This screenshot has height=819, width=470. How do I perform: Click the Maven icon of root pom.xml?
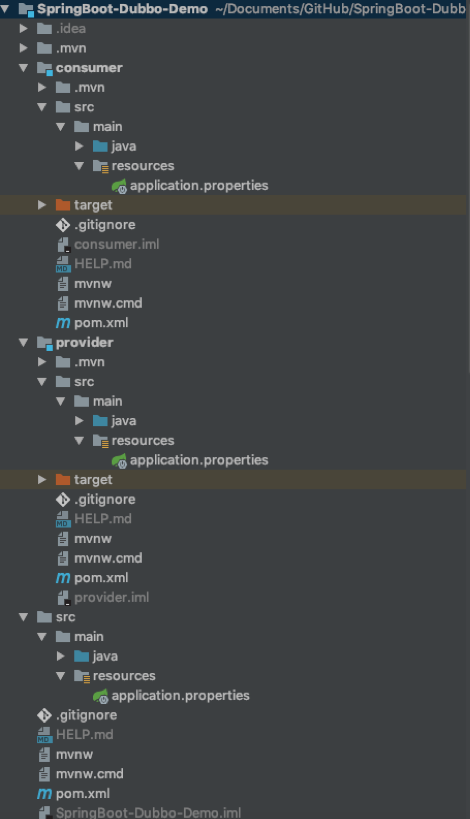[x=44, y=793]
